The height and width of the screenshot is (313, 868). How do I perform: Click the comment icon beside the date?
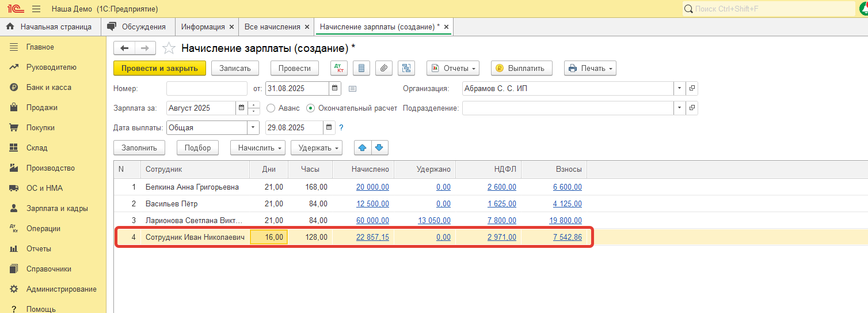pos(353,89)
